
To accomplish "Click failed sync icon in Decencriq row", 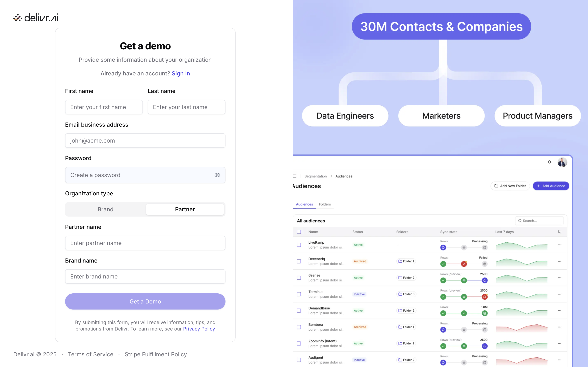I will pos(464,264).
